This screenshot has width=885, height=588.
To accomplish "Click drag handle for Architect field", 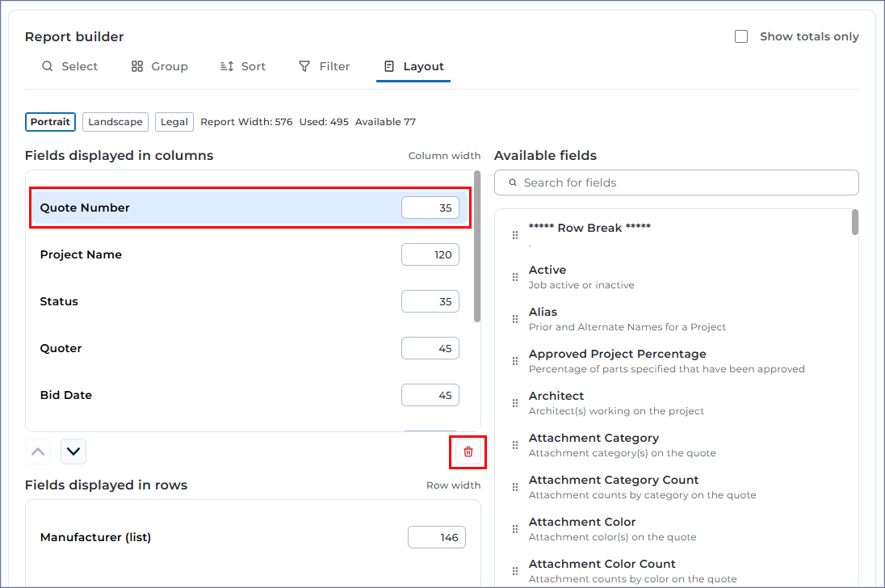I will coord(514,403).
